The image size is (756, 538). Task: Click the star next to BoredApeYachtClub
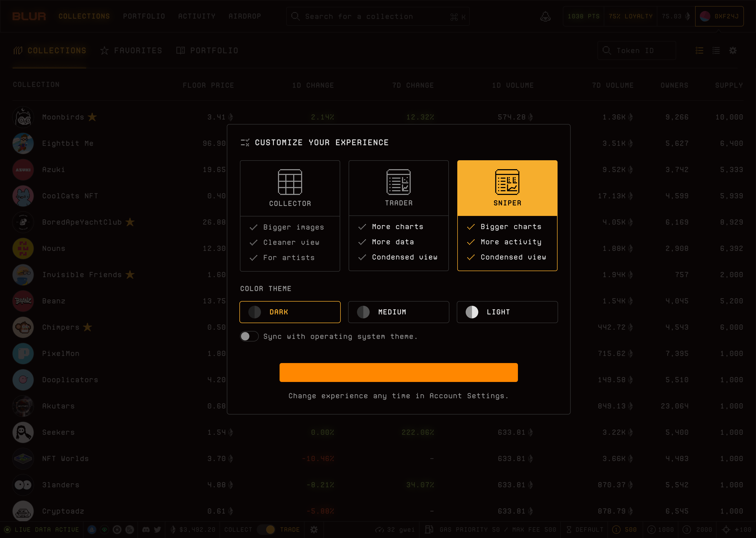(x=130, y=222)
